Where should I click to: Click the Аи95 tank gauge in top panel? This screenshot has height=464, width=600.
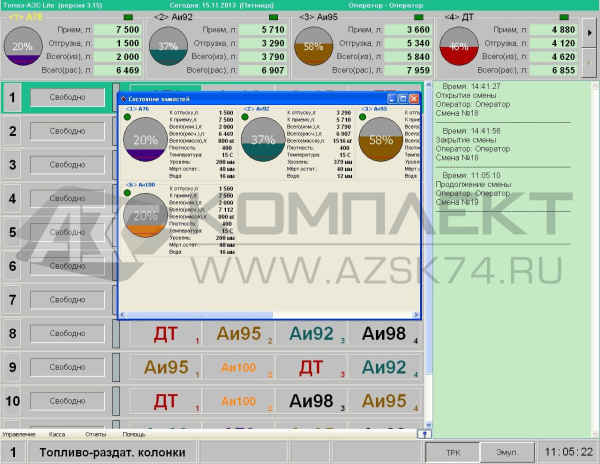(317, 47)
